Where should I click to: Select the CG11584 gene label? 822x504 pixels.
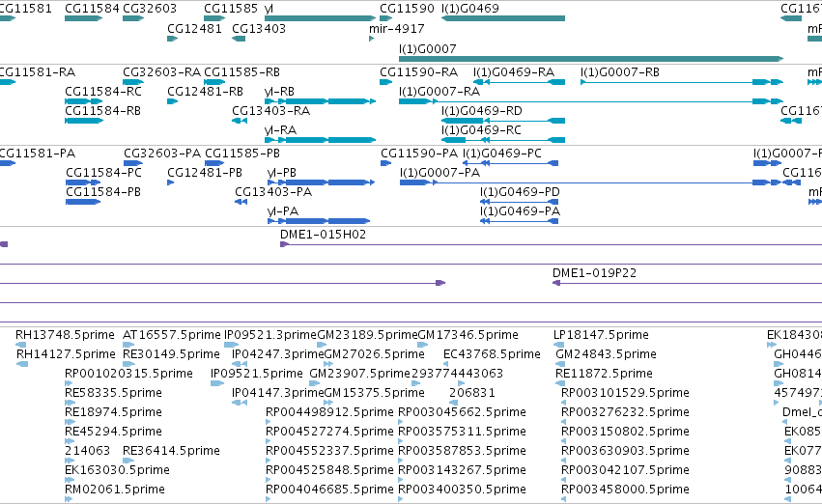93,9
